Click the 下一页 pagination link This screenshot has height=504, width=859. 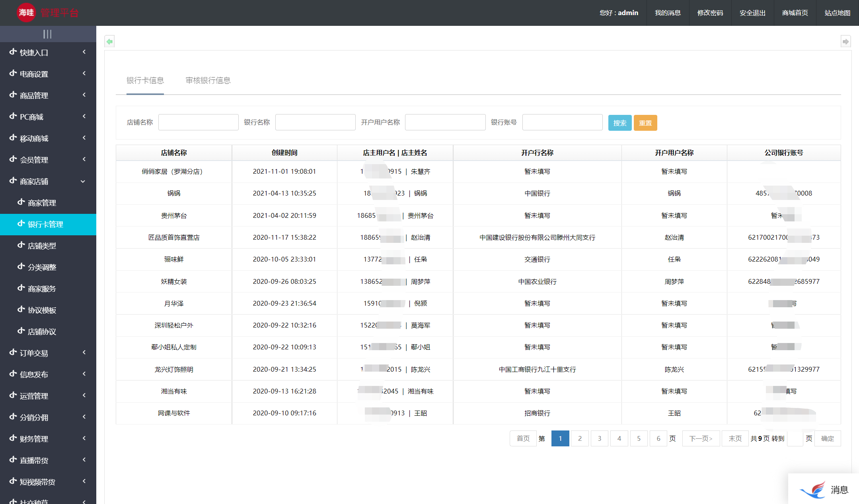701,438
